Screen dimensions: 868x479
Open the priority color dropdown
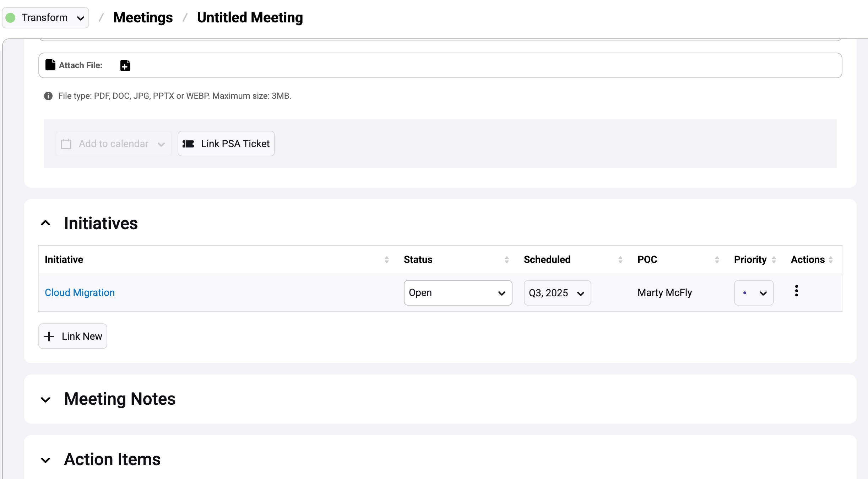click(754, 293)
